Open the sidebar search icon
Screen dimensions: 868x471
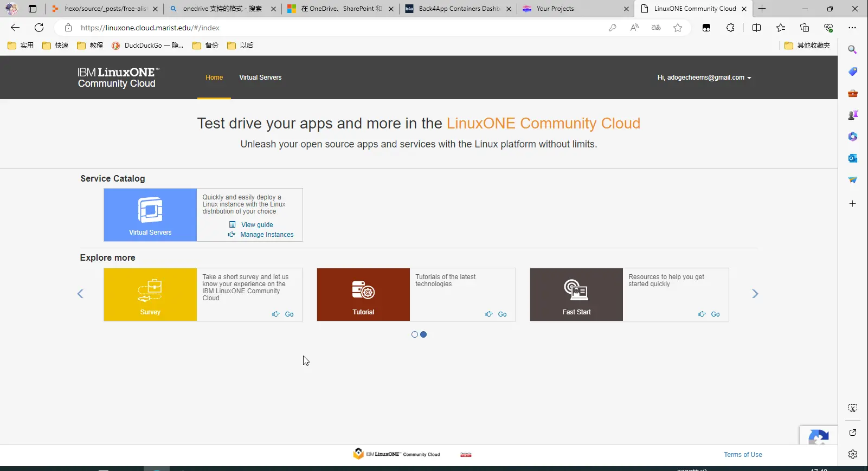pos(853,50)
